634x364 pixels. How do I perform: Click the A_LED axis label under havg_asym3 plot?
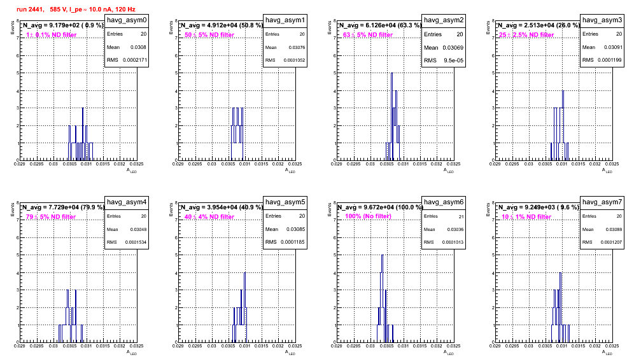pos(607,171)
